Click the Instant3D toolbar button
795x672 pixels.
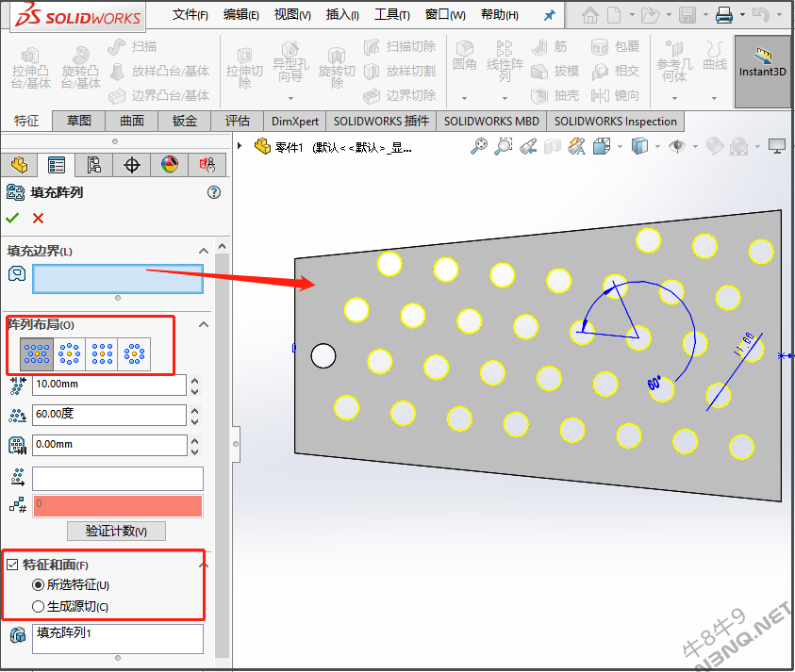coord(762,71)
